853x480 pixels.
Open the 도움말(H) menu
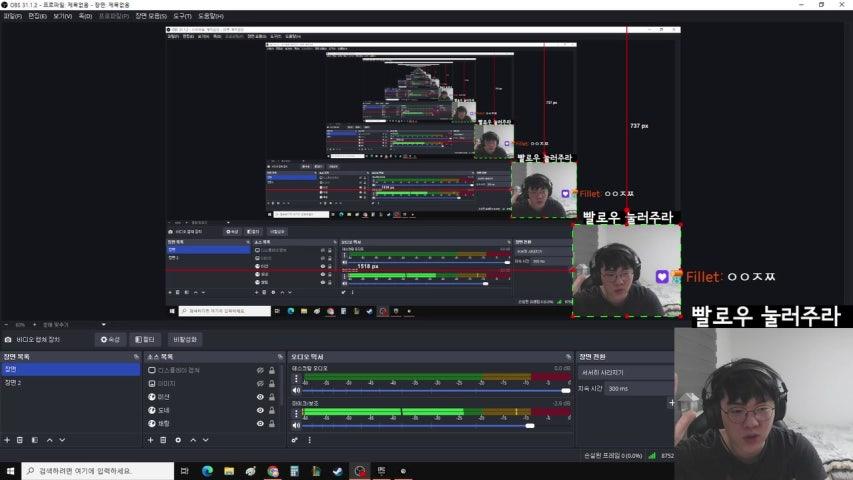pyautogui.click(x=211, y=16)
